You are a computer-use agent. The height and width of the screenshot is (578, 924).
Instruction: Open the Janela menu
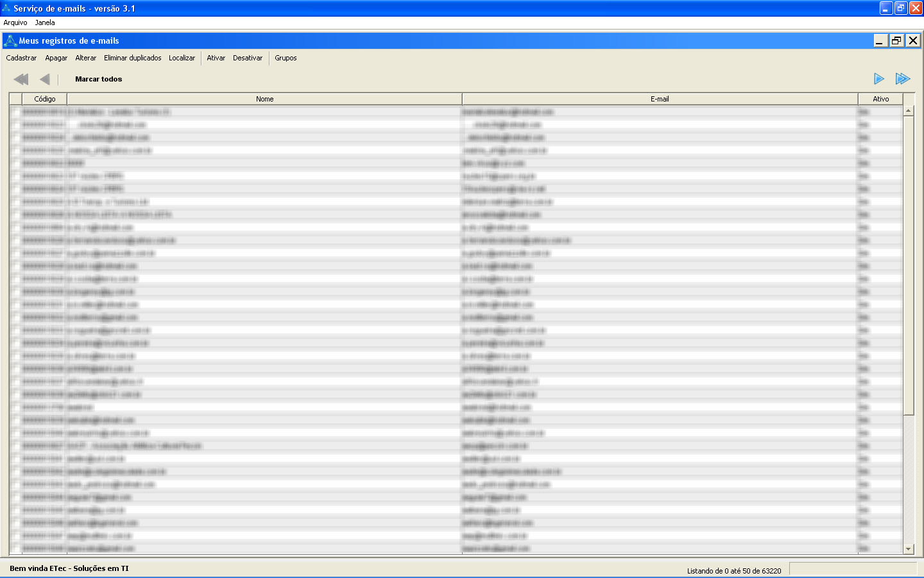tap(45, 22)
